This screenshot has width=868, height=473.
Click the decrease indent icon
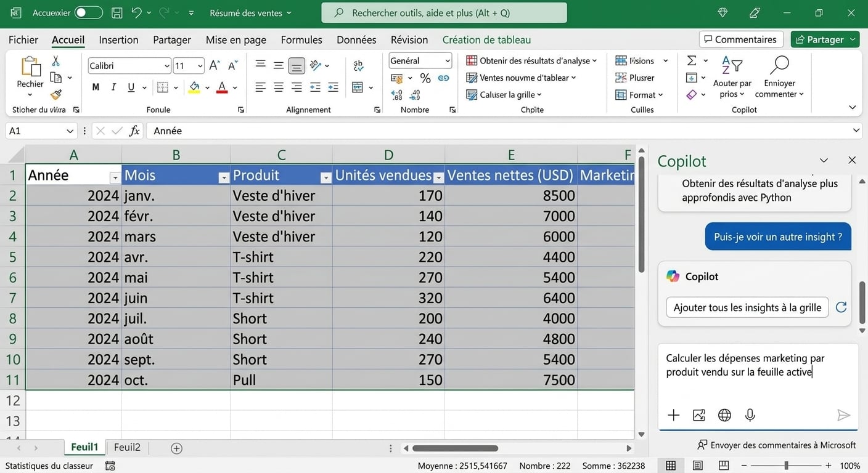(315, 87)
